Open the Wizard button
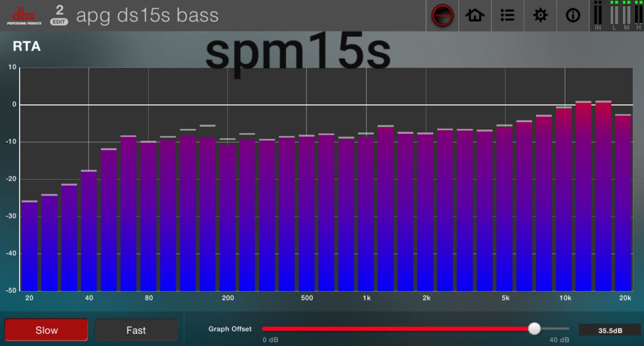The width and height of the screenshot is (644, 346). pyautogui.click(x=442, y=15)
